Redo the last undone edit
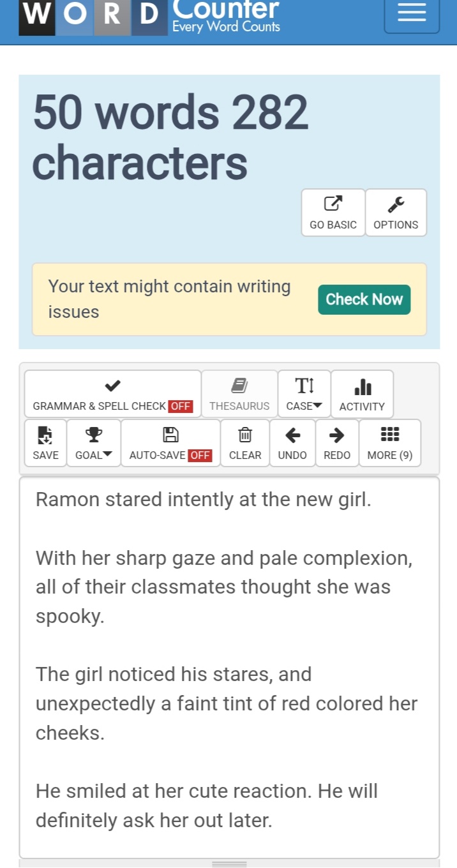This screenshot has height=868, width=457. (x=337, y=435)
